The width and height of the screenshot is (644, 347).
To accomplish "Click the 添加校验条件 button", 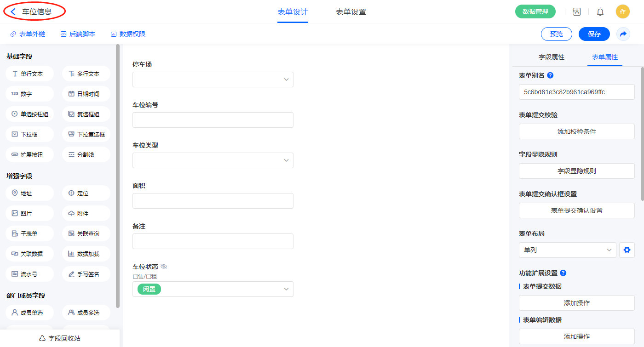I will coord(576,131).
